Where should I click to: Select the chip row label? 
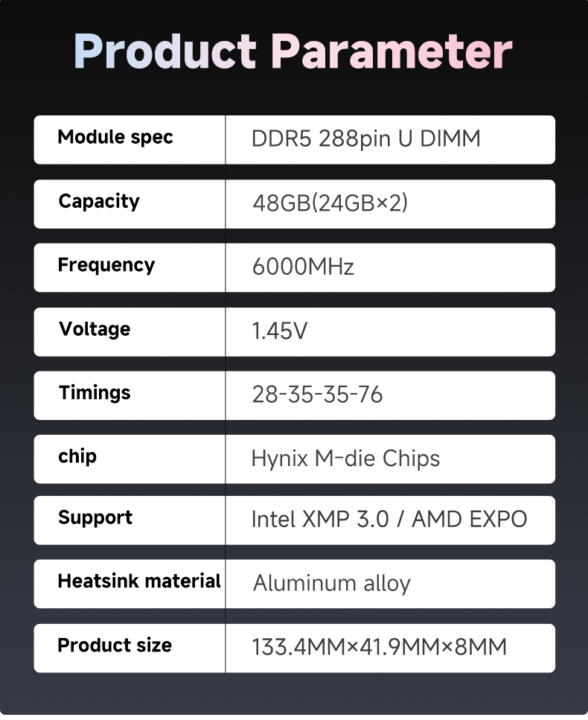[77, 456]
